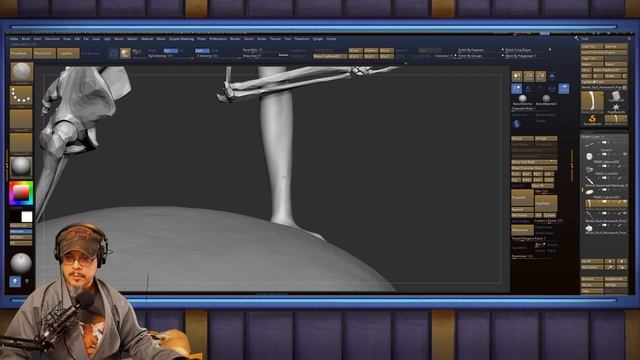Open the Dots stroke type picker

click(x=21, y=96)
